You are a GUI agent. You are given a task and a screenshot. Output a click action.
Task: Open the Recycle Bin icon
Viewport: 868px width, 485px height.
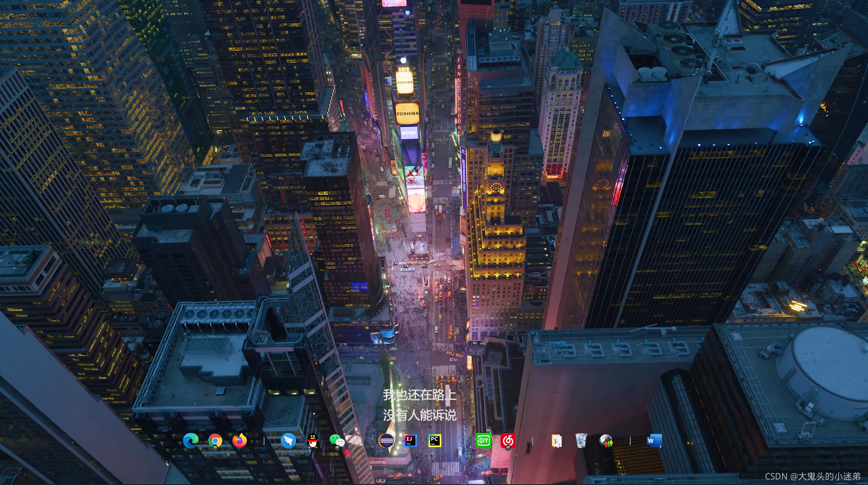tap(581, 441)
